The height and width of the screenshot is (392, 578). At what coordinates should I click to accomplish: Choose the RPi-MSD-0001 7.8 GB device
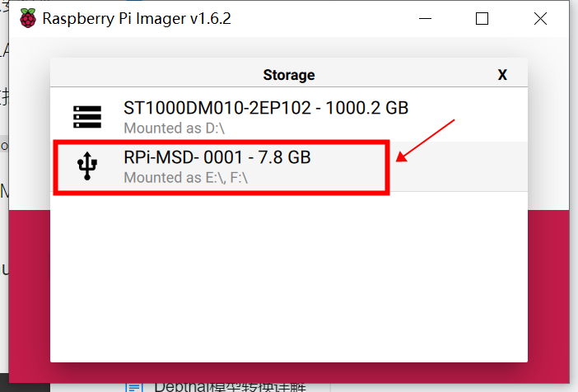pyautogui.click(x=217, y=156)
